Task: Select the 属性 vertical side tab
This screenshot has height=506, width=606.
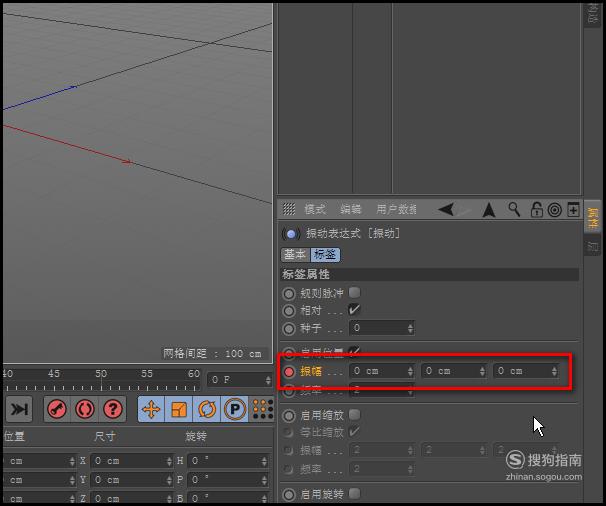Action: pyautogui.click(x=592, y=218)
